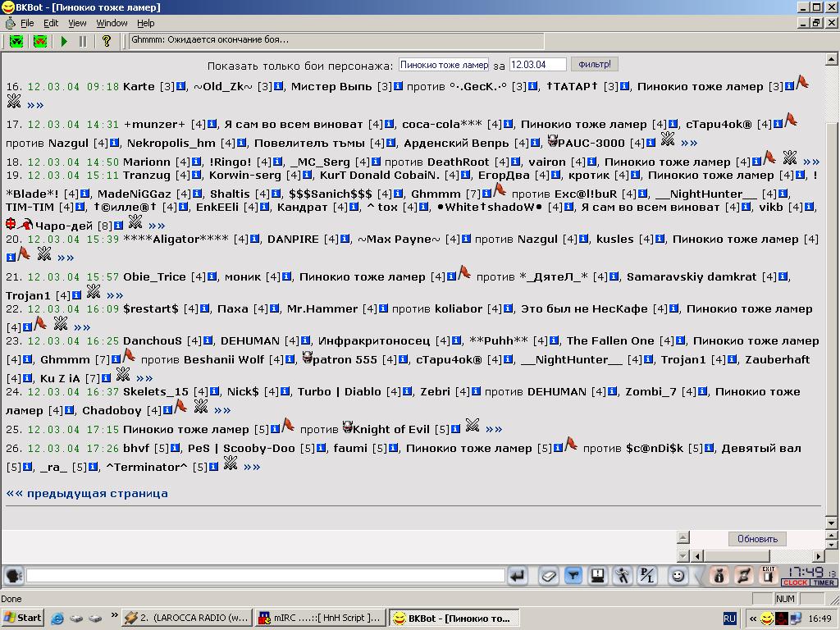Click the RU language indicator in tray

coord(729,619)
